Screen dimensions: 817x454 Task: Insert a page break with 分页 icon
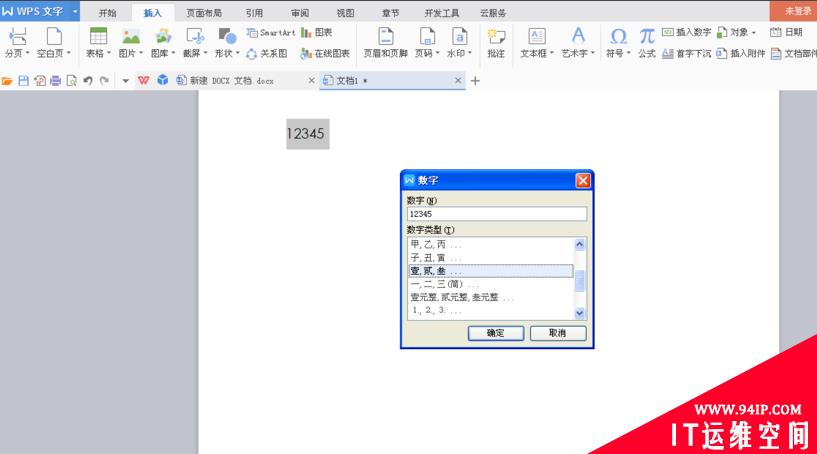tap(17, 36)
